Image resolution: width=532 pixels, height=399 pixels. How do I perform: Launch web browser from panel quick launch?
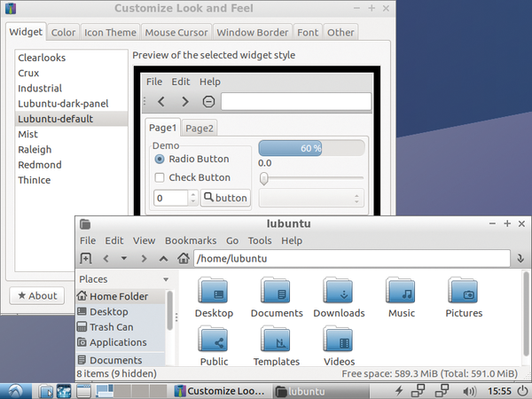[64, 391]
